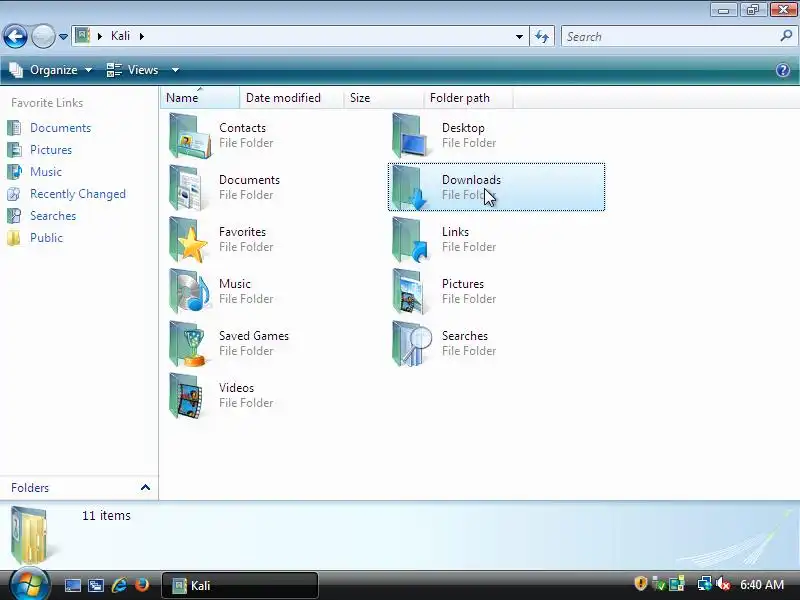Focus the Search input field

pos(669,37)
